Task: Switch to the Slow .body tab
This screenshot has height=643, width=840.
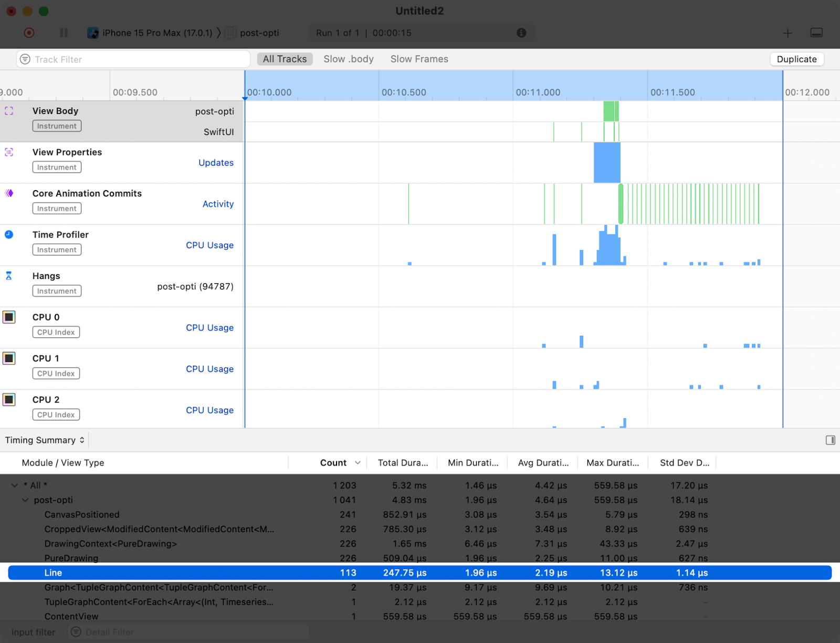Action: point(348,59)
